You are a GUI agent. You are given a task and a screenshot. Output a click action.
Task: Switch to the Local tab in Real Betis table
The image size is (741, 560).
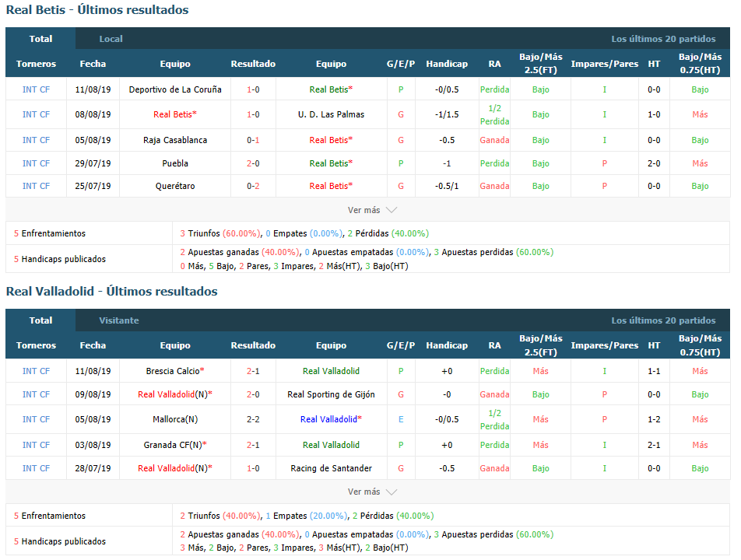click(111, 39)
